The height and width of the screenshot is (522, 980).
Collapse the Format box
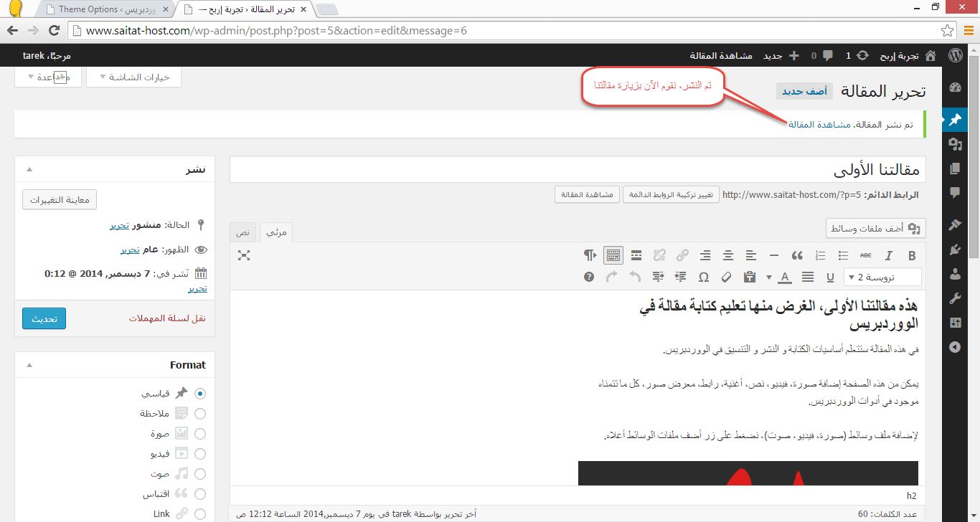[29, 365]
